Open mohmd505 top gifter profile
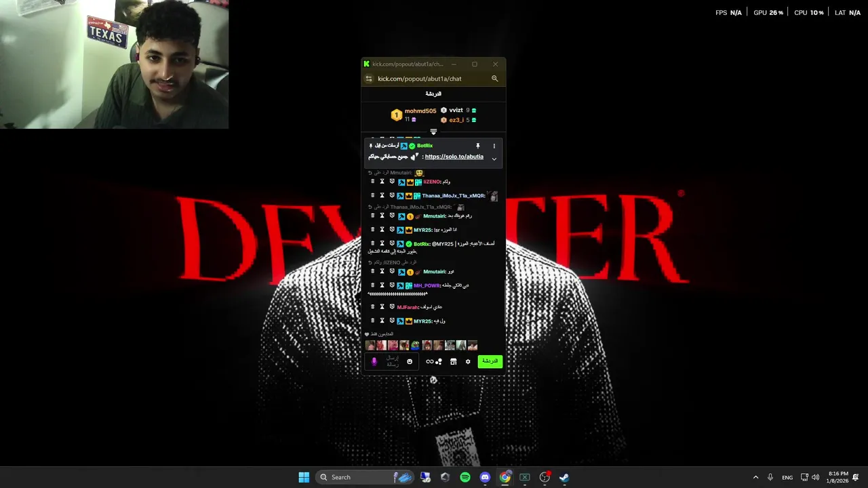The height and width of the screenshot is (488, 868). click(x=420, y=111)
